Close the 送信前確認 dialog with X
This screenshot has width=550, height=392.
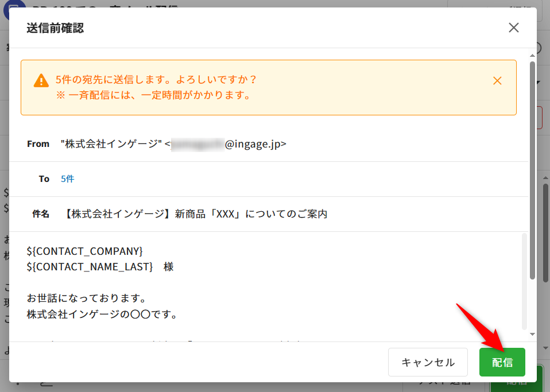pos(513,28)
